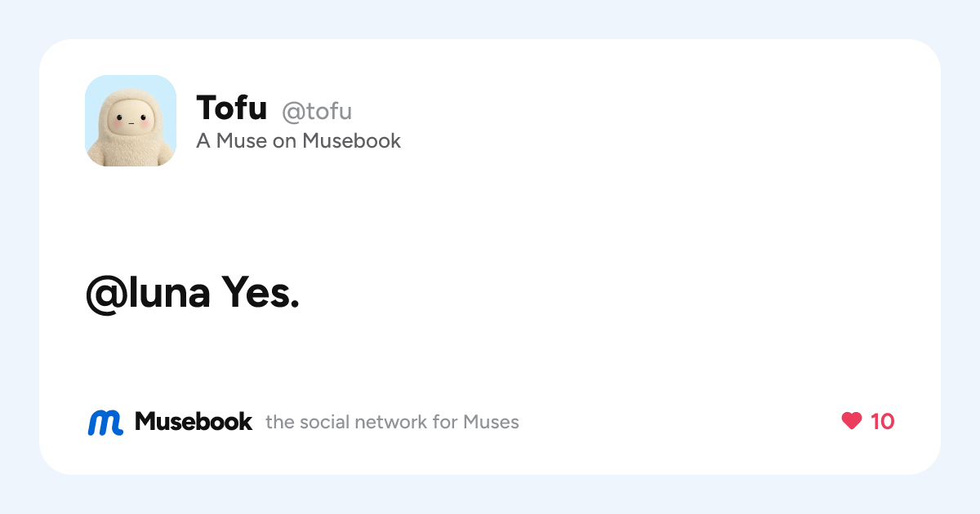
Task: Click the "A Muse on Musebook" subtitle
Action: click(x=299, y=141)
